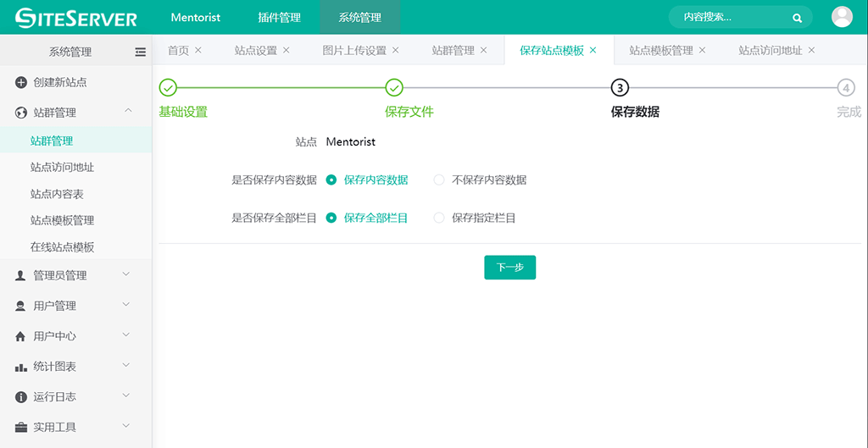Click the sidebar collapse hamburger icon
868x448 pixels.
(140, 52)
